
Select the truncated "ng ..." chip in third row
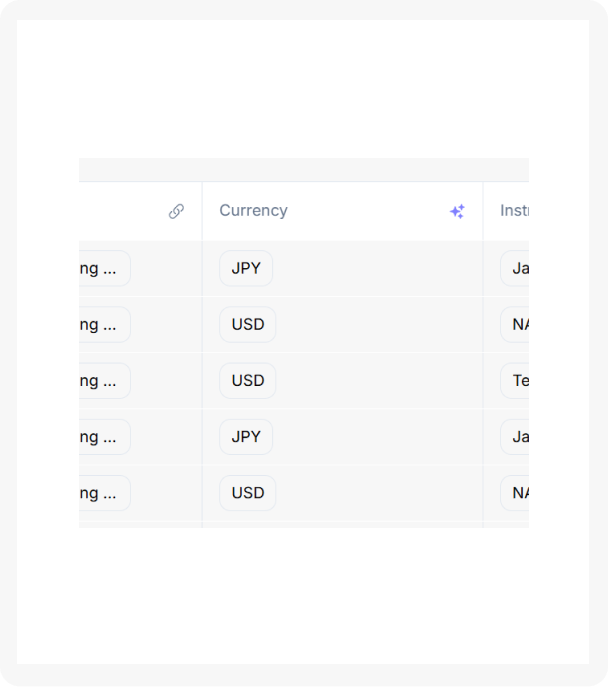click(x=103, y=380)
